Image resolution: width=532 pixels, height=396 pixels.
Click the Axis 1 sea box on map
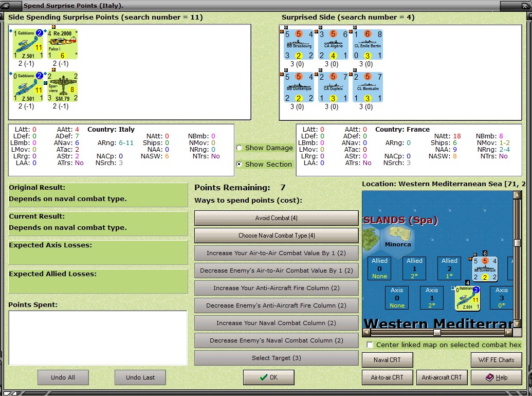[432, 298]
